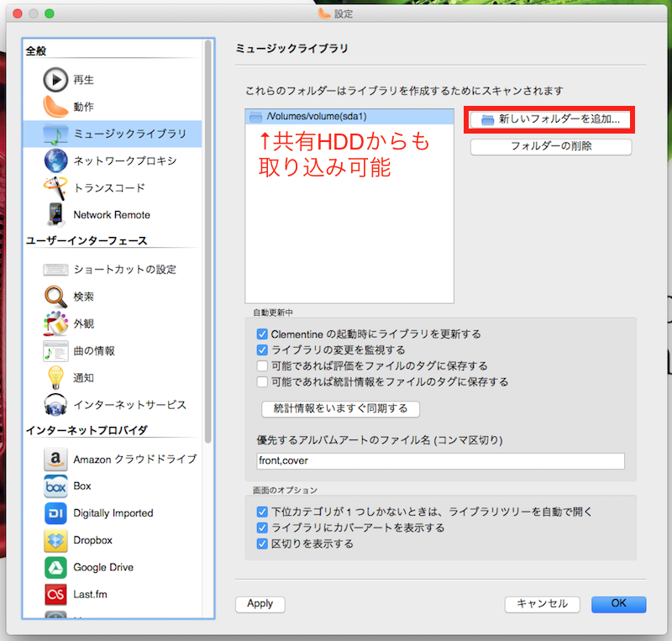Open ネットワークプロキシ globe icon
The height and width of the screenshot is (641, 672).
point(55,160)
